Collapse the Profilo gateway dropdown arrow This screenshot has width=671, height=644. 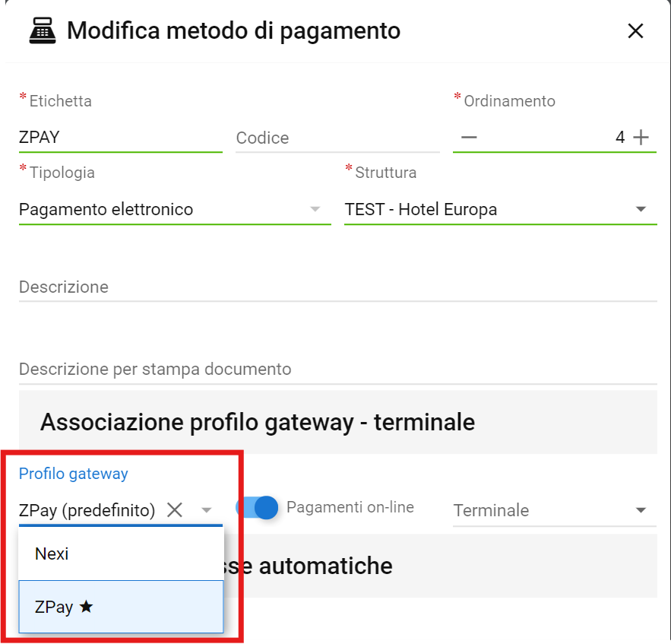point(206,510)
